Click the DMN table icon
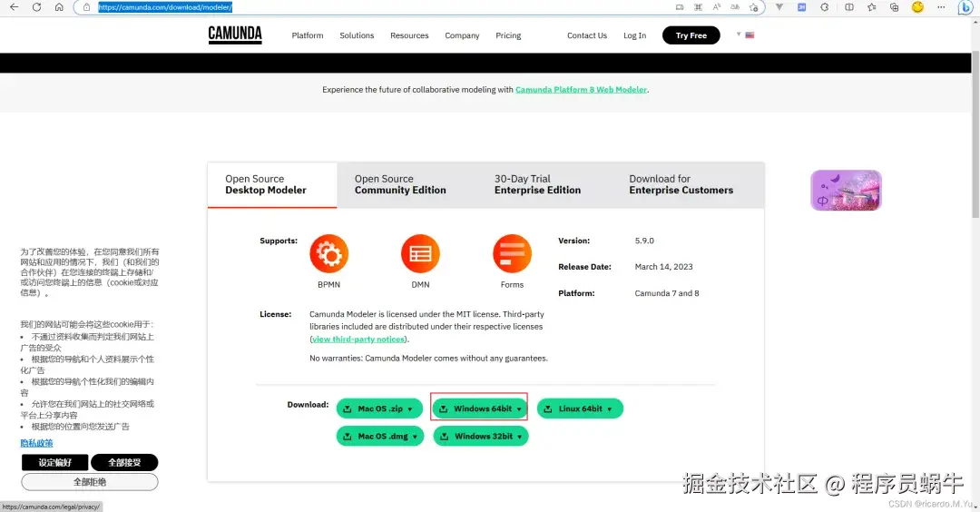This screenshot has width=980, height=512. [420, 254]
